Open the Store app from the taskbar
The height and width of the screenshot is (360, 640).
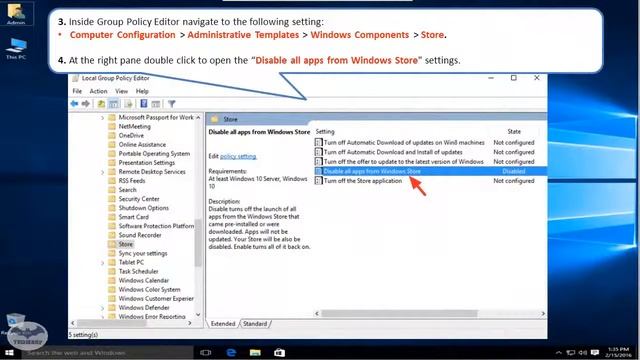(x=280, y=353)
